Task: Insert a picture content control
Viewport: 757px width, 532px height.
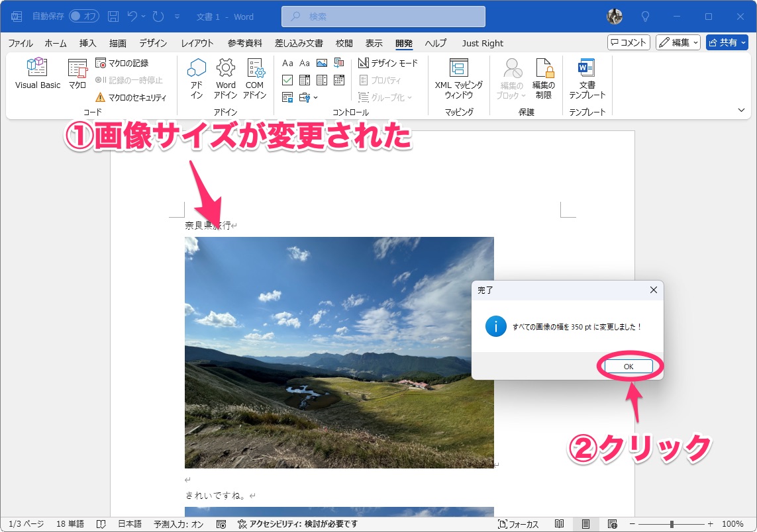Action: coord(323,62)
